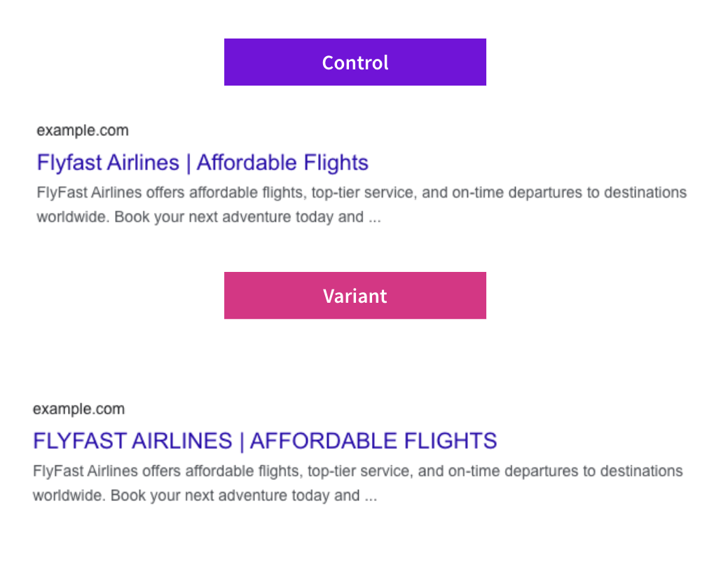Click example.com URL in the Variant result
This screenshot has height=581, width=728.
78,409
